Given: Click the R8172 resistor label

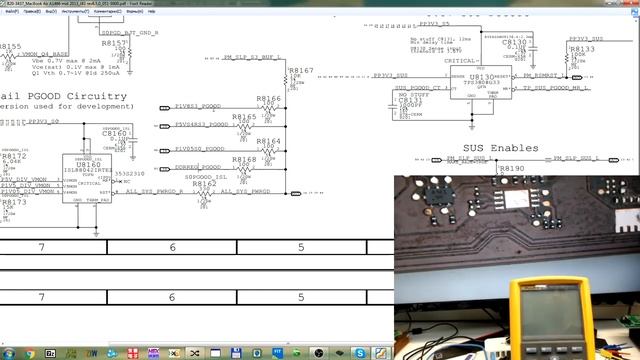Looking at the screenshot, I should point(14,156).
